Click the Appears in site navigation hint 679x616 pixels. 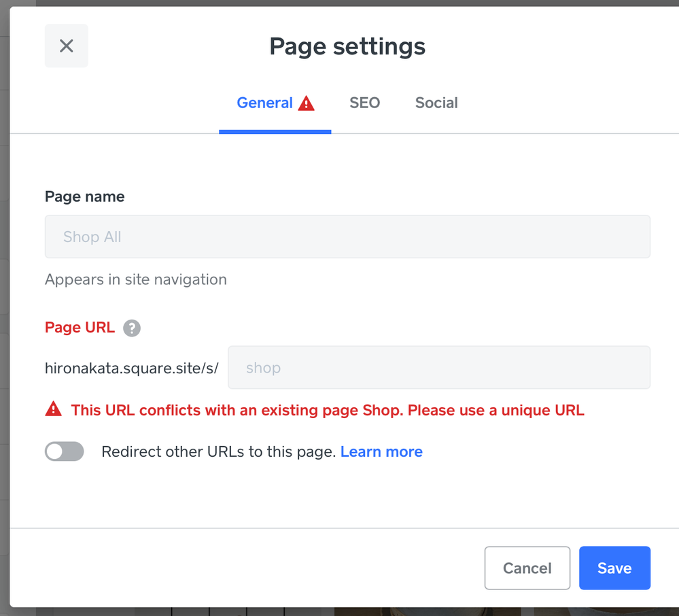tap(135, 279)
